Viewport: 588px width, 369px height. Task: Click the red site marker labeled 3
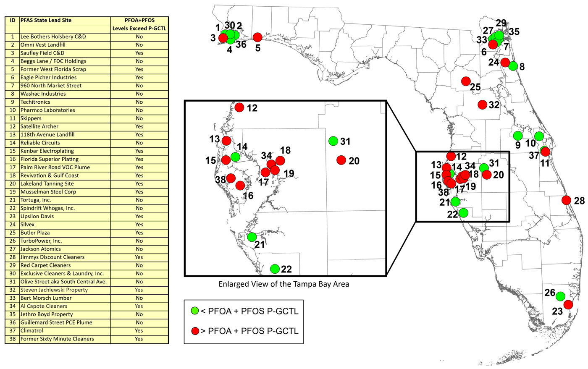[223, 38]
